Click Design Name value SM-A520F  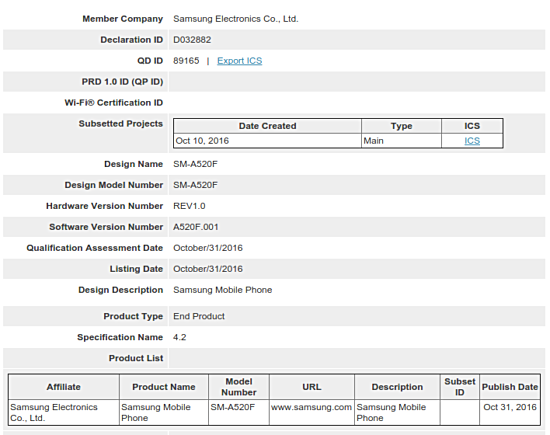195,164
